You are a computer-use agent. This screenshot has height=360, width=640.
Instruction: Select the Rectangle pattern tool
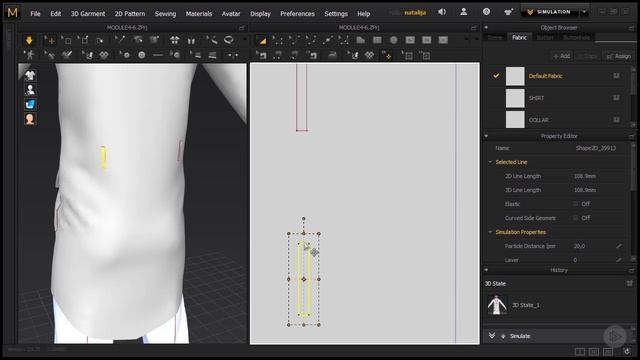click(377, 40)
